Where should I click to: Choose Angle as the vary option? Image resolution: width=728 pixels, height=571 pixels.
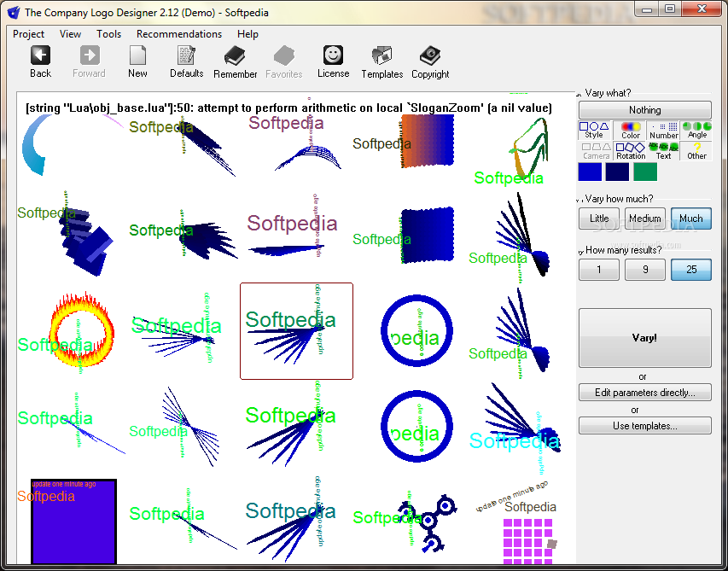(x=697, y=130)
